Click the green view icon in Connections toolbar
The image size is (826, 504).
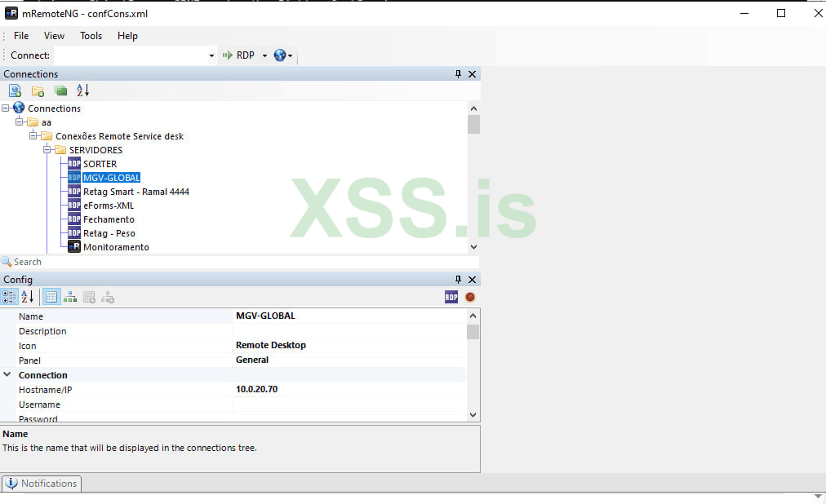click(x=60, y=91)
